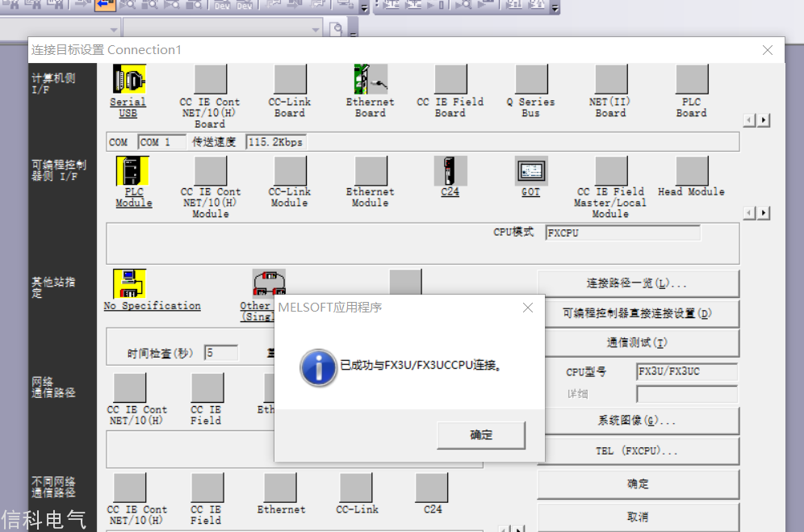This screenshot has width=804, height=532.
Task: Select the CC-Link Board icon
Action: [x=291, y=79]
